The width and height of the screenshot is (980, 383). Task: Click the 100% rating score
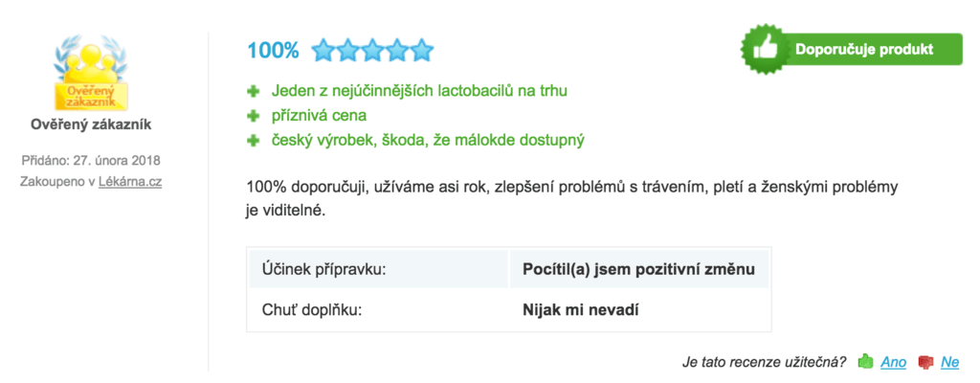pyautogui.click(x=273, y=50)
